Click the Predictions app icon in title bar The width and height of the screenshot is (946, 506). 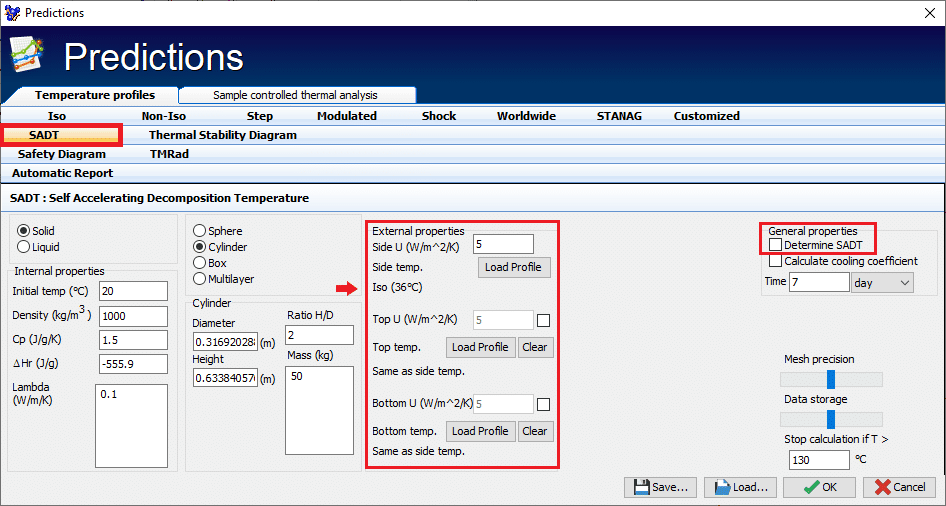click(x=13, y=13)
